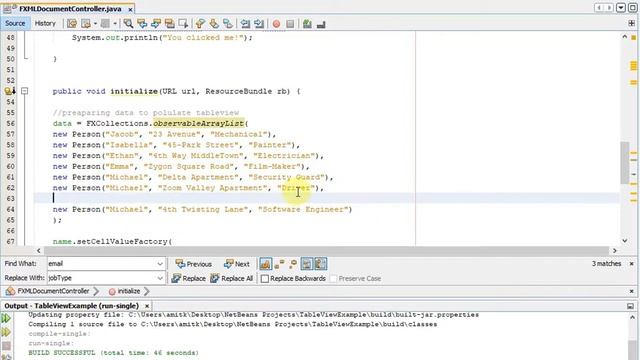Image resolution: width=640 pixels, height=360 pixels.
Task: Click the editor scroll down arrow
Action: [x=624, y=241]
